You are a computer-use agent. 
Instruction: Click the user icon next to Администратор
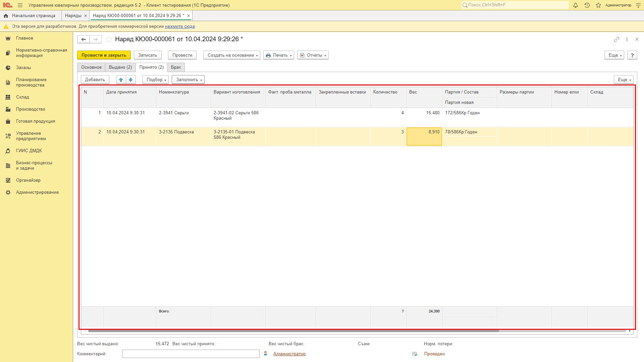coord(266,354)
